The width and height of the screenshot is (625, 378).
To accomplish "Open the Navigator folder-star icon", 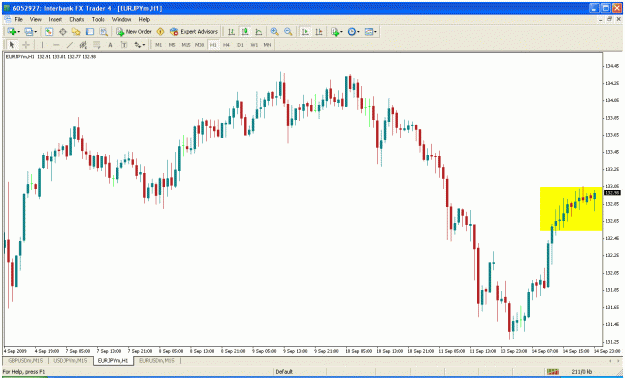I will coord(76,32).
